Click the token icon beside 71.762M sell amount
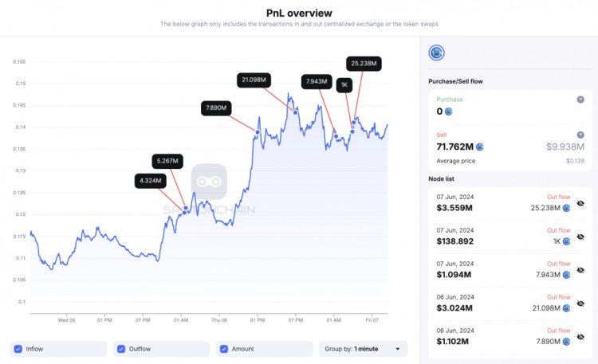The image size is (598, 364). [480, 147]
